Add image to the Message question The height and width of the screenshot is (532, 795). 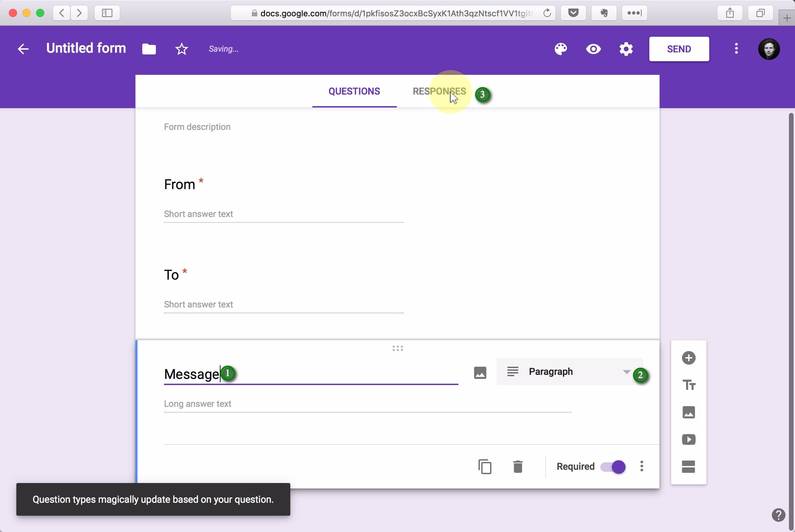pyautogui.click(x=480, y=373)
